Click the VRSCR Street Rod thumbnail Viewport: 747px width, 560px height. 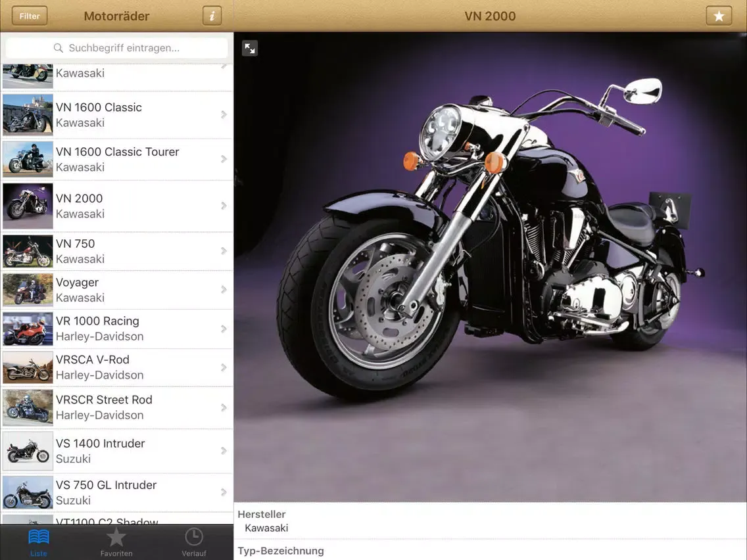click(x=28, y=407)
